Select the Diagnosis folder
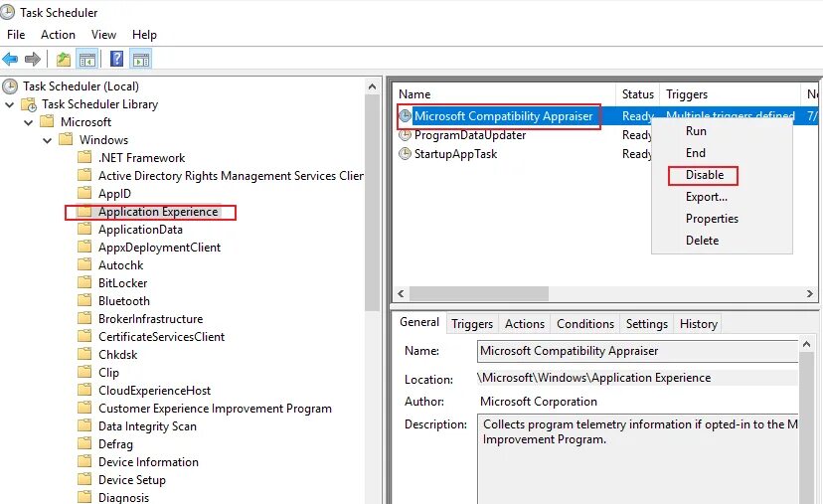The image size is (823, 504). tap(124, 497)
